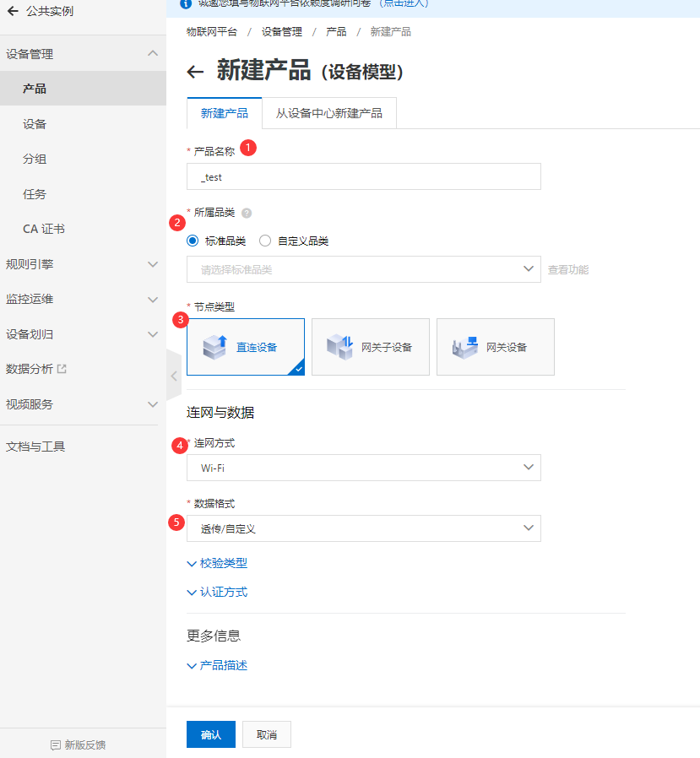
Task: Switch to the 从设备中心新建产品 tab
Action: pos(328,112)
